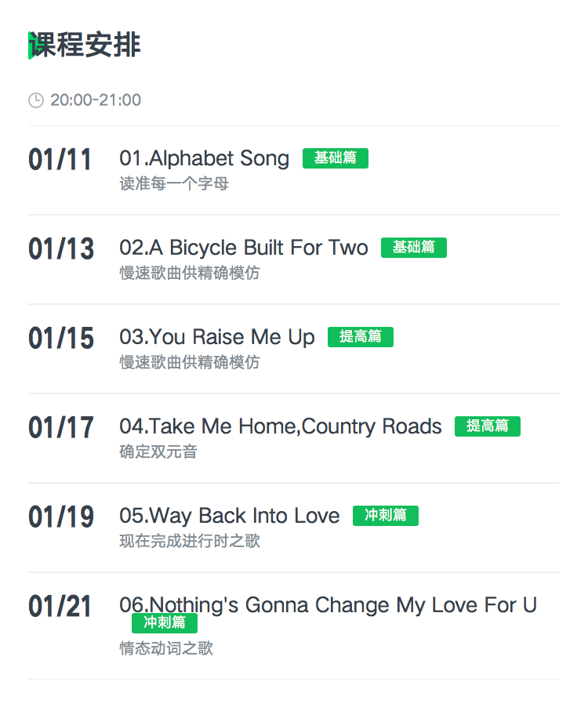This screenshot has width=588, height=711.
Task: Click the green marker on 课程安排 heading
Action: coord(31,45)
